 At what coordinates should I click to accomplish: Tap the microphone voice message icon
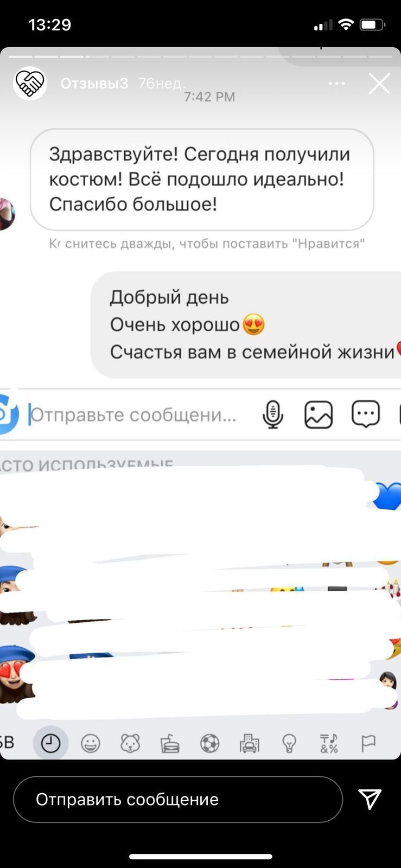(273, 414)
